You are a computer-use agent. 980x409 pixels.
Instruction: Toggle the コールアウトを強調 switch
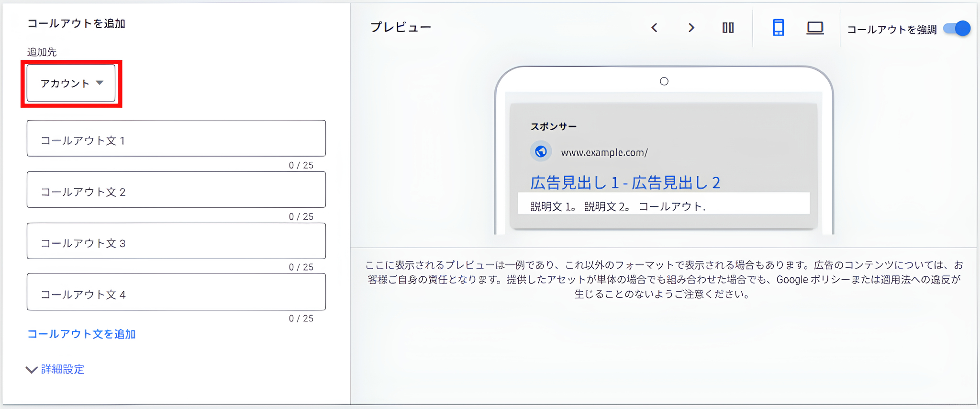957,29
